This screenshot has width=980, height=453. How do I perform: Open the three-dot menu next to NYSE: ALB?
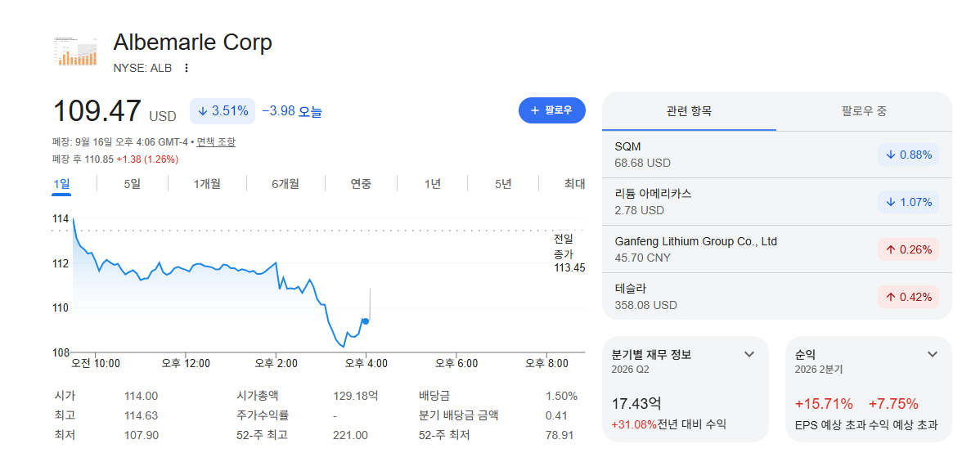[x=186, y=68]
